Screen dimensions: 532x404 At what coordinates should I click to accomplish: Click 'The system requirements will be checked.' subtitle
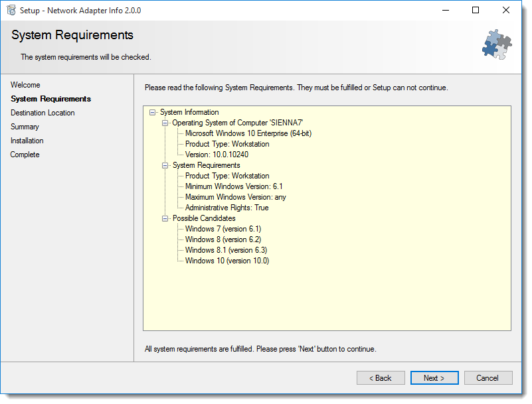(x=86, y=57)
